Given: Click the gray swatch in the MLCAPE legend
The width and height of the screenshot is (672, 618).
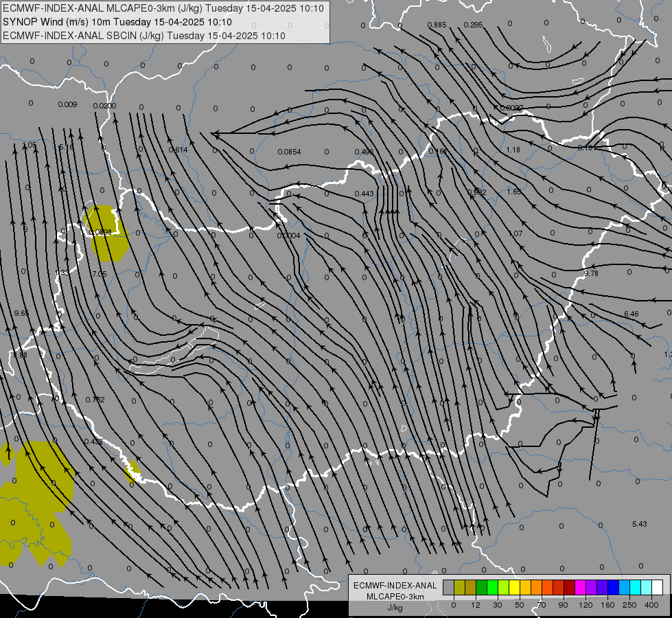Looking at the screenshot, I should pyautogui.click(x=448, y=587).
